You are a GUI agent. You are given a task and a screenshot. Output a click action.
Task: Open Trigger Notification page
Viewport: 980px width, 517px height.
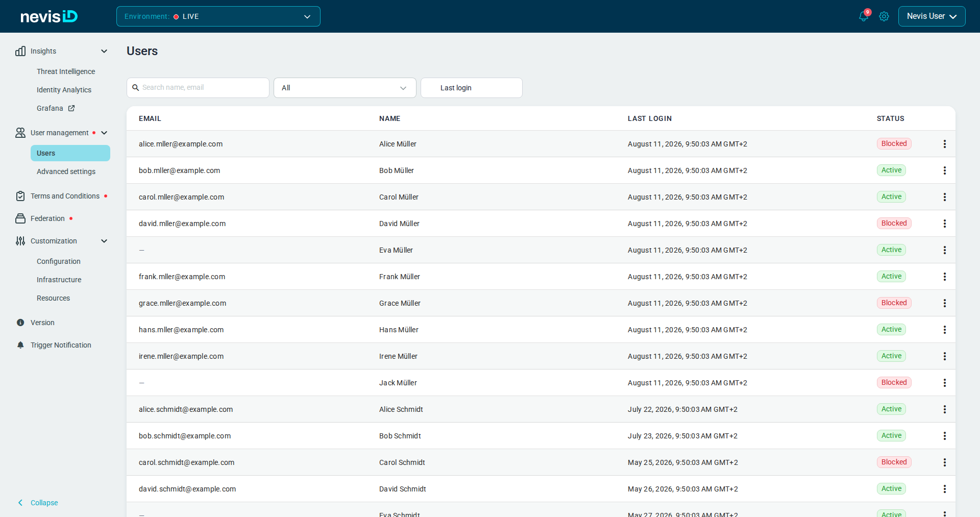click(x=61, y=345)
